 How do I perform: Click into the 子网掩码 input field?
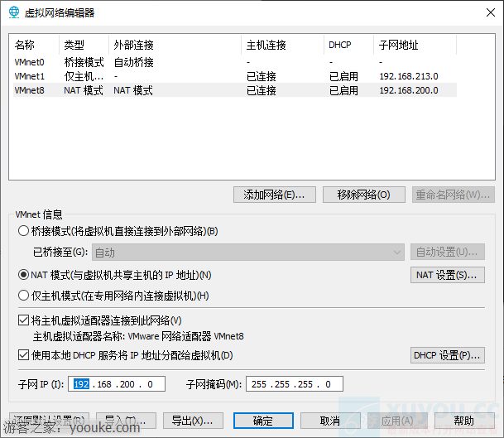coord(294,384)
